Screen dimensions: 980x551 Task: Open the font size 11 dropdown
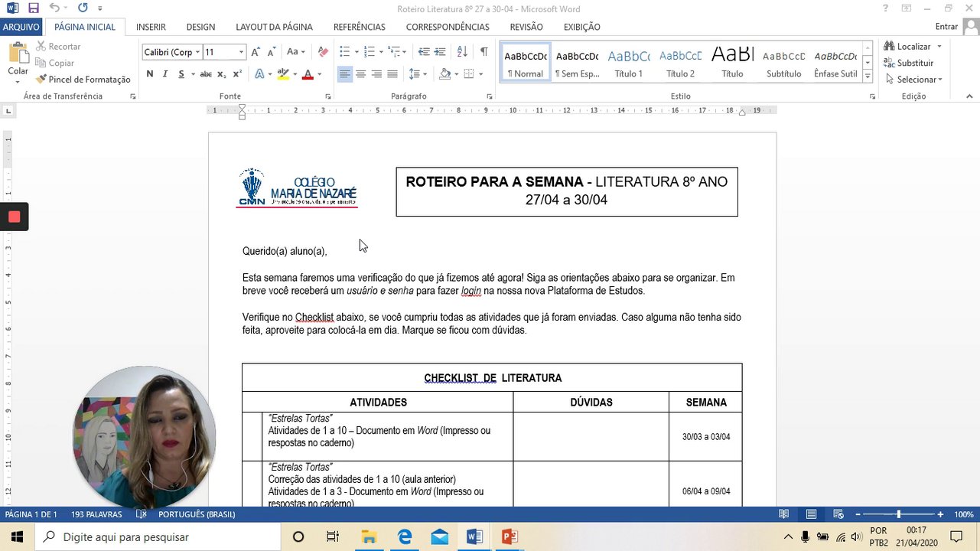(x=241, y=52)
